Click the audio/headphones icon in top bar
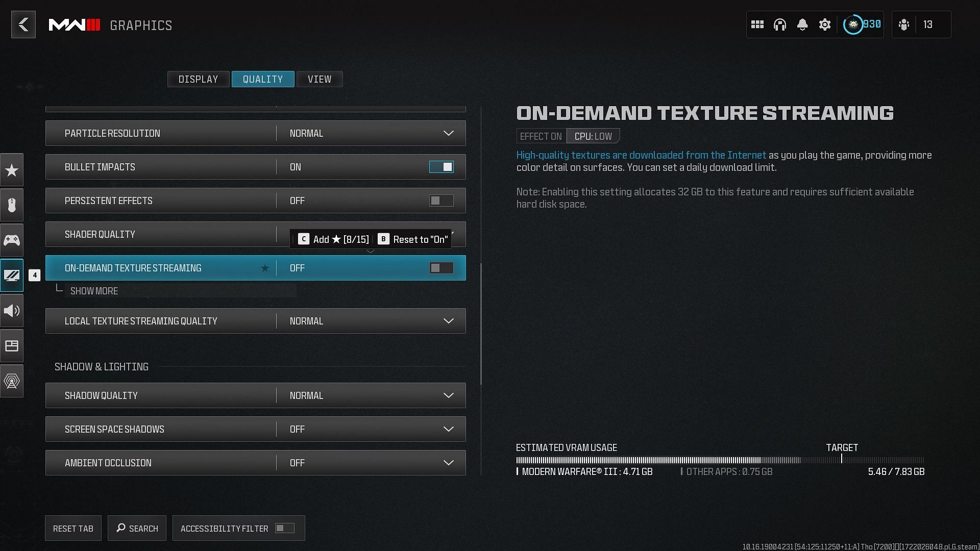 coord(779,25)
